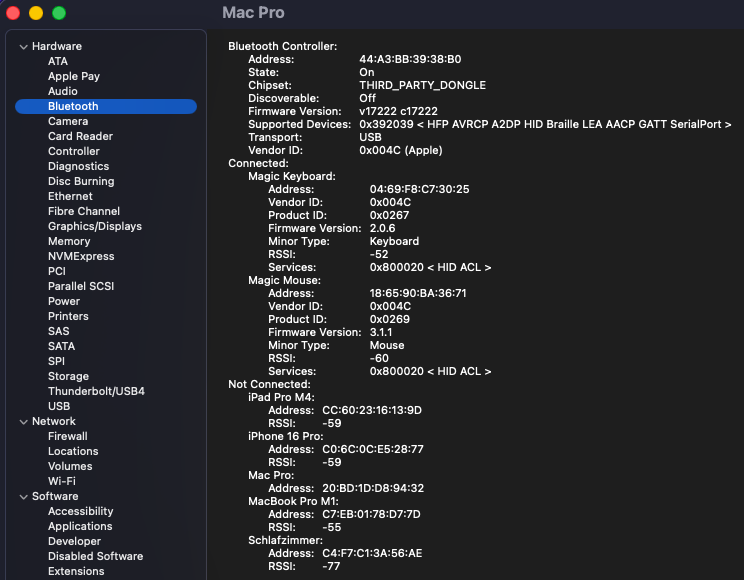Open PCI in the sidebar

(x=57, y=271)
